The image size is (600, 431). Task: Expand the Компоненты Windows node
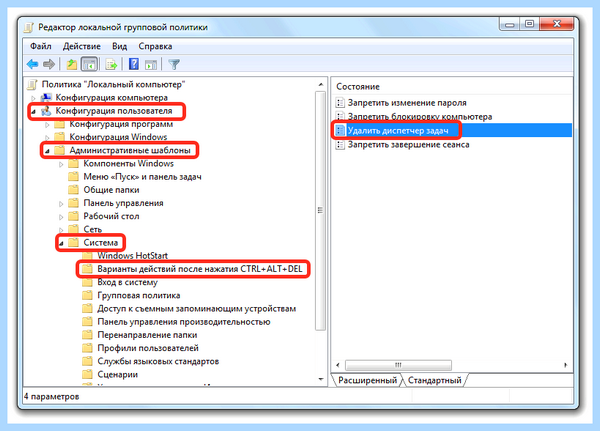61,164
